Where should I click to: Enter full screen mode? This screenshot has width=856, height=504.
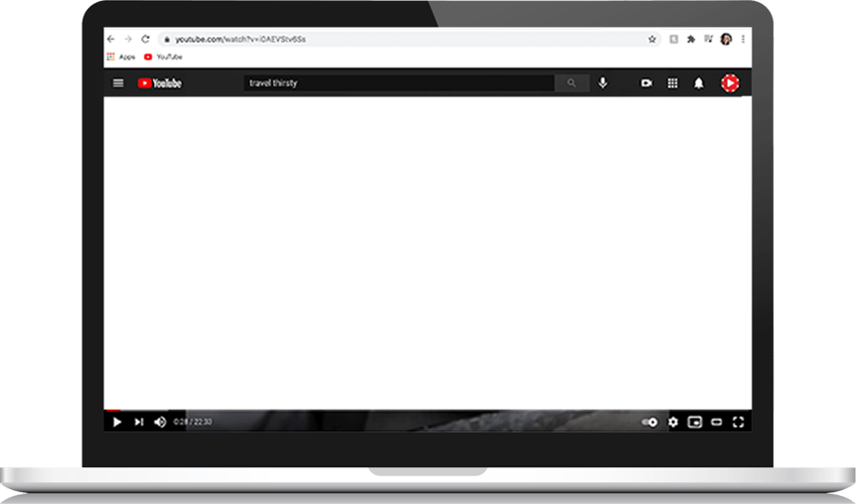739,422
